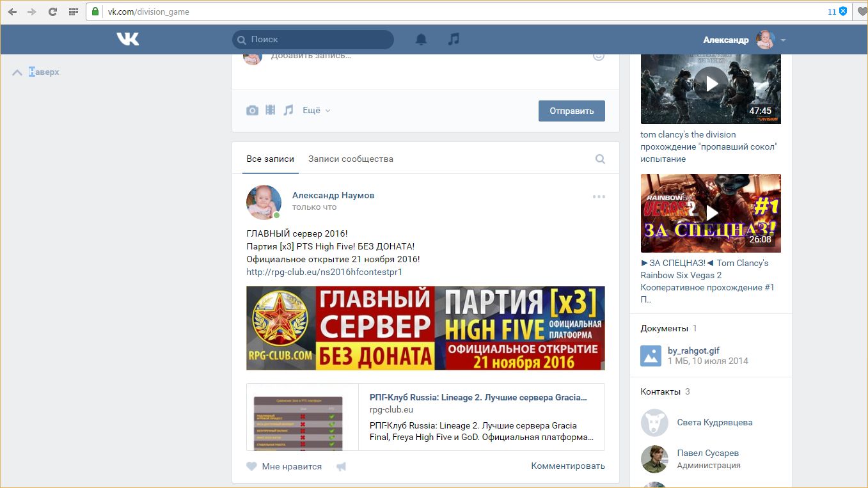Play the Division 47:45 video thumbnail
Screen dimensions: 868x488
pyautogui.click(x=711, y=89)
